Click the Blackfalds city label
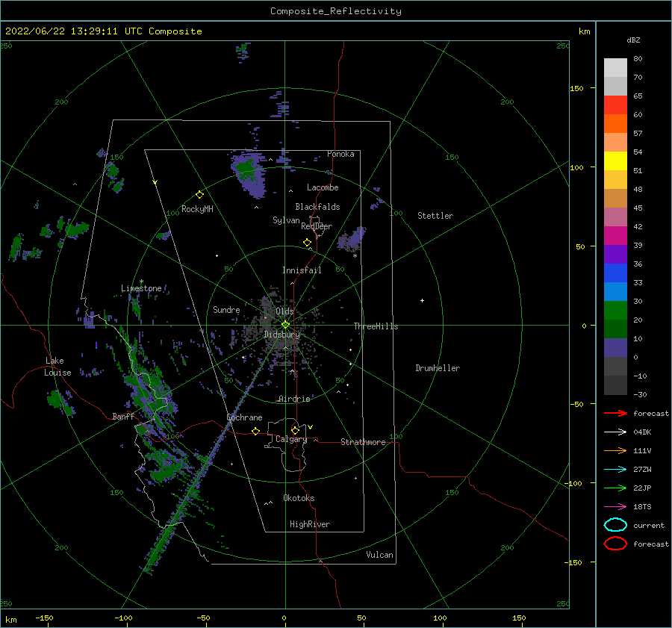The width and height of the screenshot is (672, 628). click(x=317, y=207)
